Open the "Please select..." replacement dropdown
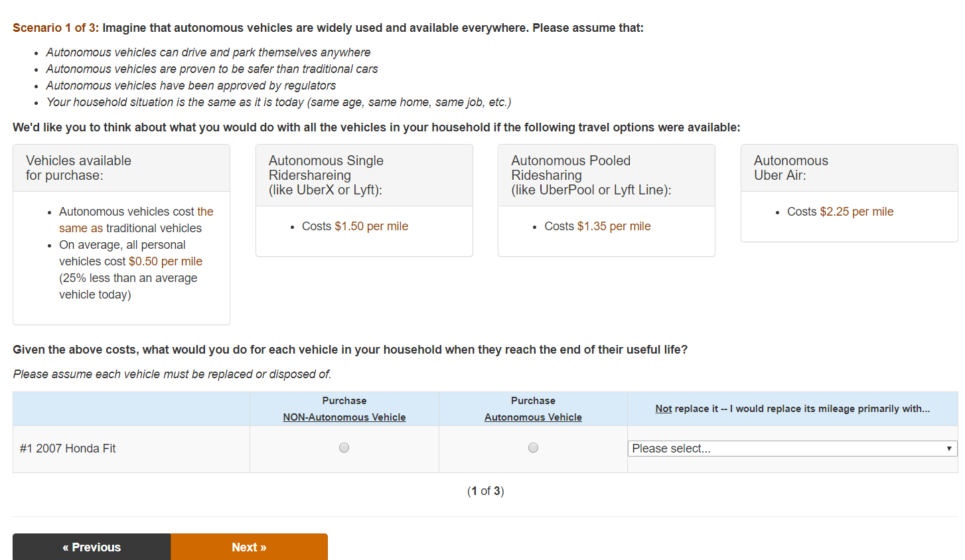965x560 pixels. click(x=792, y=449)
